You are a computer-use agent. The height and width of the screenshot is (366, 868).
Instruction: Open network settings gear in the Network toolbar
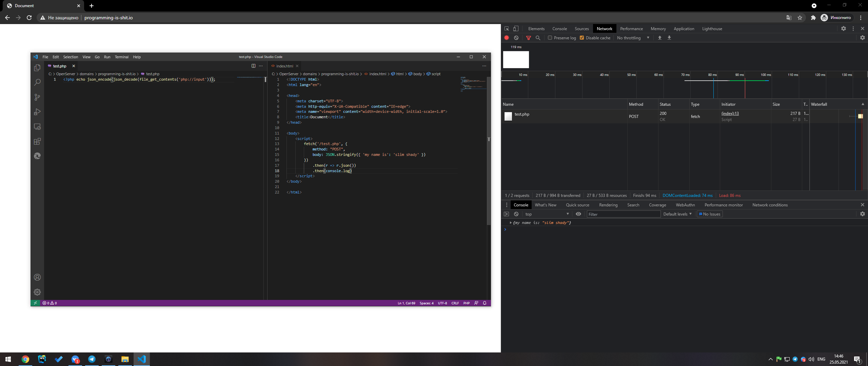(863, 38)
